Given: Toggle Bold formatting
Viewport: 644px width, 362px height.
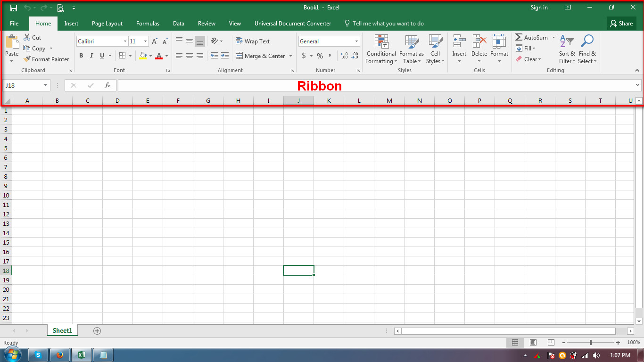Looking at the screenshot, I should coord(81,56).
